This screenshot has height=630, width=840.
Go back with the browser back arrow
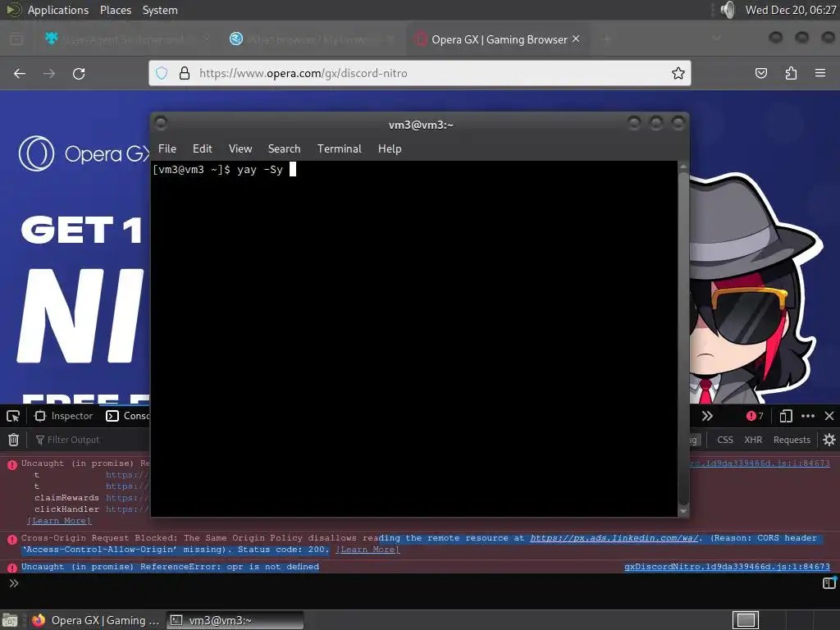pyautogui.click(x=20, y=73)
